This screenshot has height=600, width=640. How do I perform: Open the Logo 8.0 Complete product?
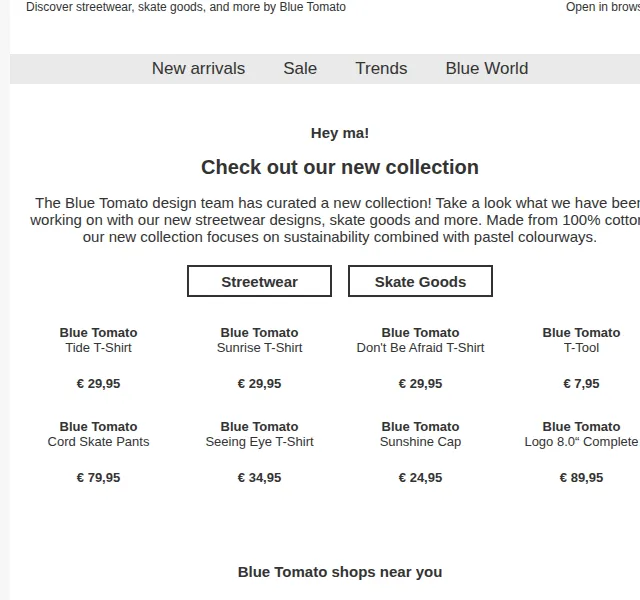coord(581,442)
